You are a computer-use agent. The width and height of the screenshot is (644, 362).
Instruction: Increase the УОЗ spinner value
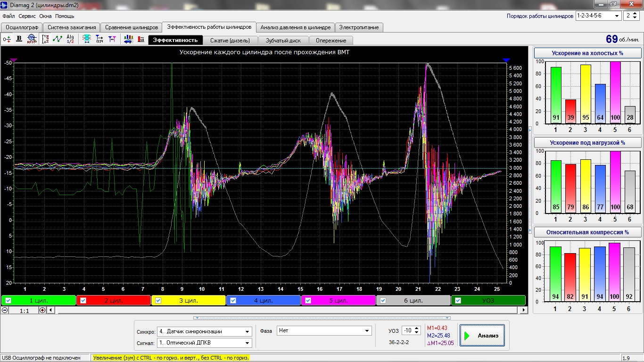417,329
